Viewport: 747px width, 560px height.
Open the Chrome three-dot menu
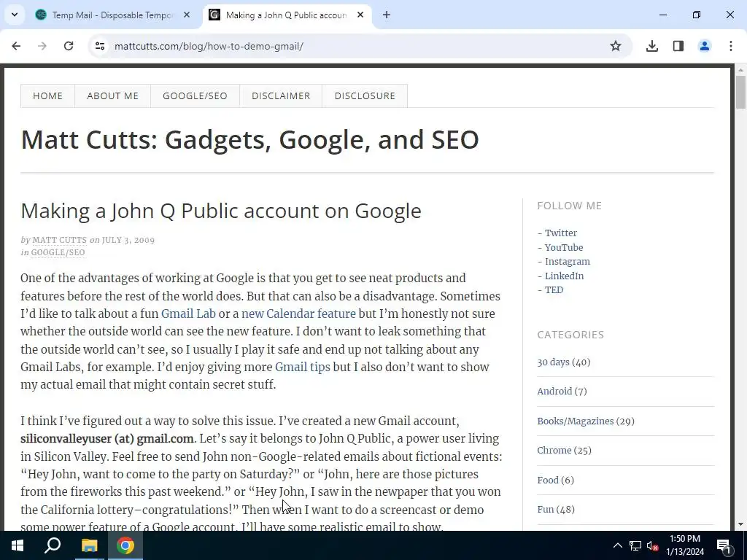(x=731, y=46)
